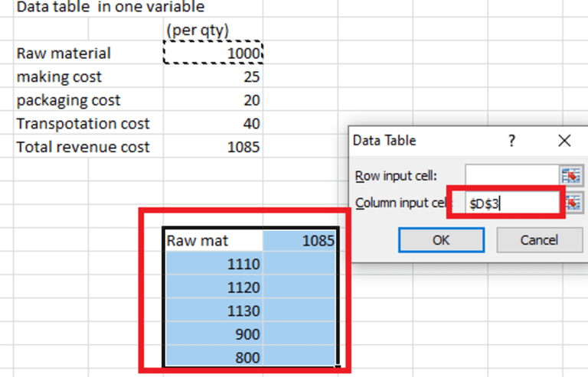Select the Transpotation cost value 40
The image size is (588, 377).
[214, 123]
